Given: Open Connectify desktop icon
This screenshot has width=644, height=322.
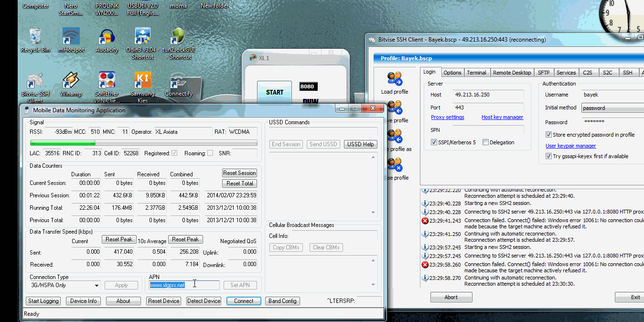Looking at the screenshot, I should click(x=179, y=84).
